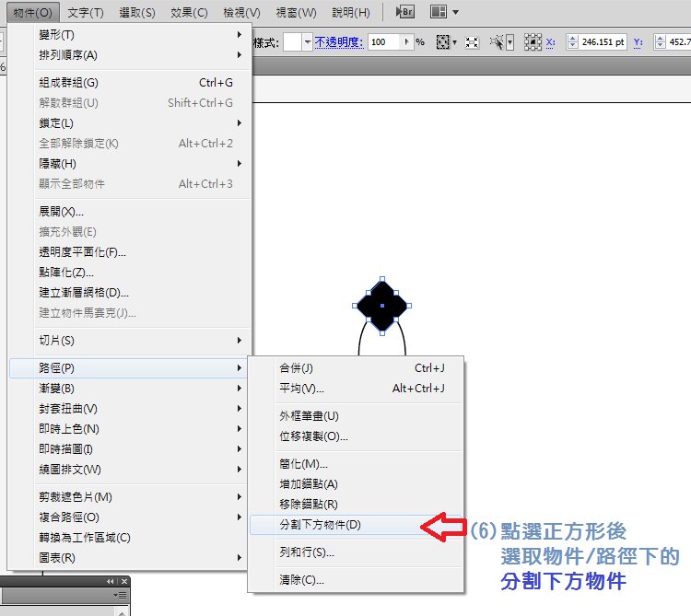Screen dimensions: 691x616
Task: Open the 即時描圖(I) submenu
Action: point(130,449)
